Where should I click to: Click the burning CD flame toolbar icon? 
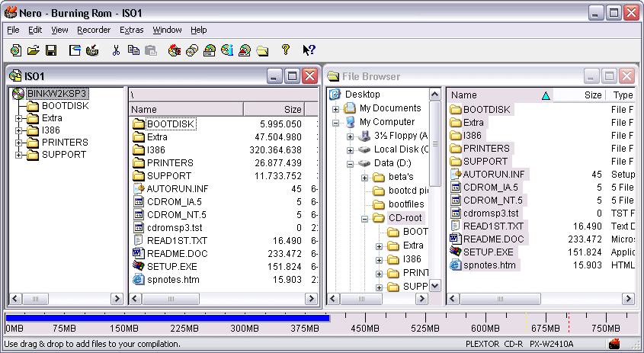pos(175,50)
